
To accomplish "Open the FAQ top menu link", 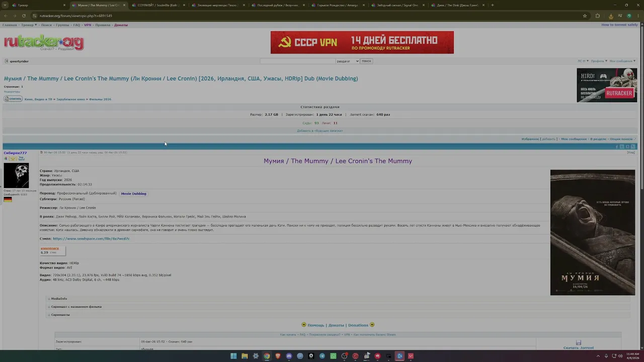I will (x=76, y=25).
